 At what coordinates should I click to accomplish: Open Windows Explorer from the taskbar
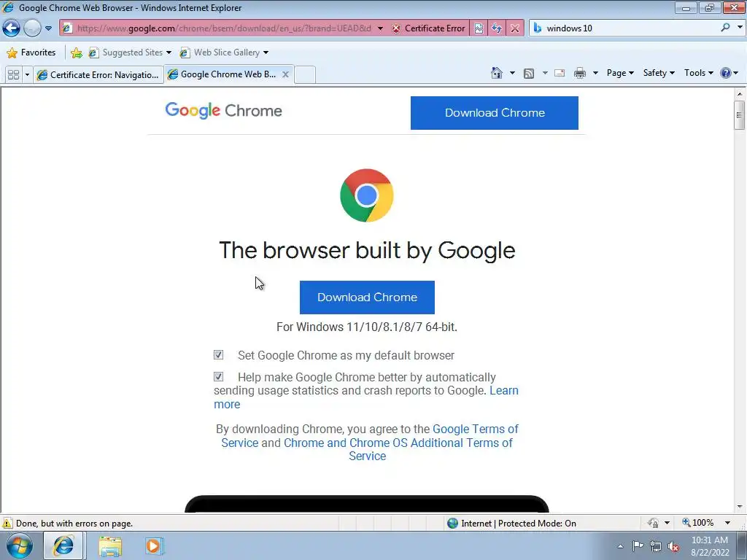pos(110,546)
